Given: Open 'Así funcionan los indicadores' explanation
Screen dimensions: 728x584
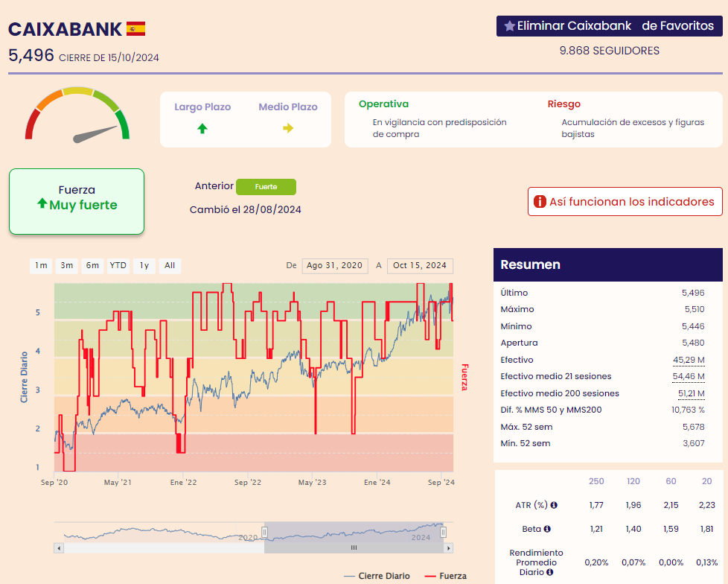Looking at the screenshot, I should (x=625, y=202).
